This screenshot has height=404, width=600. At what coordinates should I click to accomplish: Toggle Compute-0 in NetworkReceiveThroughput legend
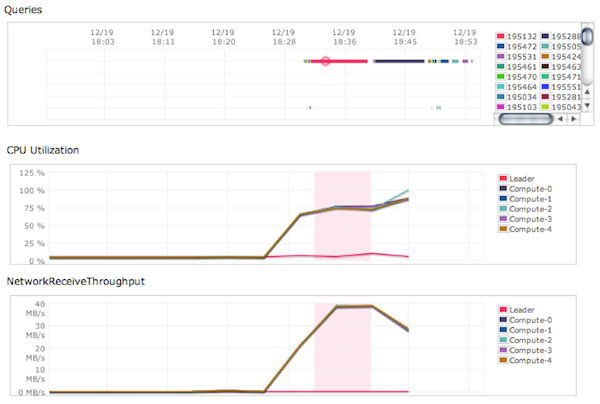(x=529, y=321)
